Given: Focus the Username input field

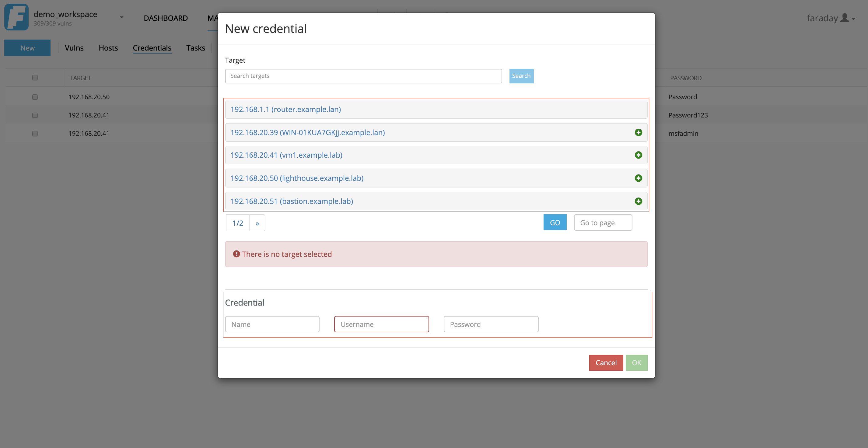Looking at the screenshot, I should tap(381, 324).
